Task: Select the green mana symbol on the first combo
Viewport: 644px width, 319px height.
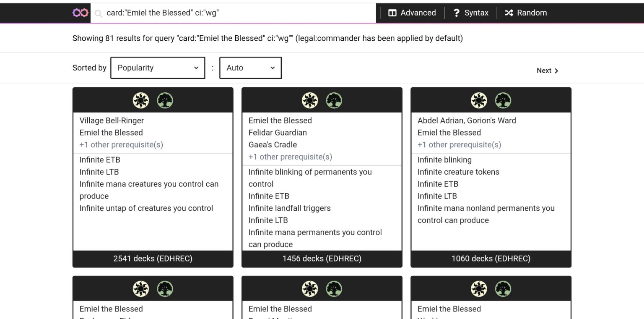Action: pyautogui.click(x=165, y=100)
